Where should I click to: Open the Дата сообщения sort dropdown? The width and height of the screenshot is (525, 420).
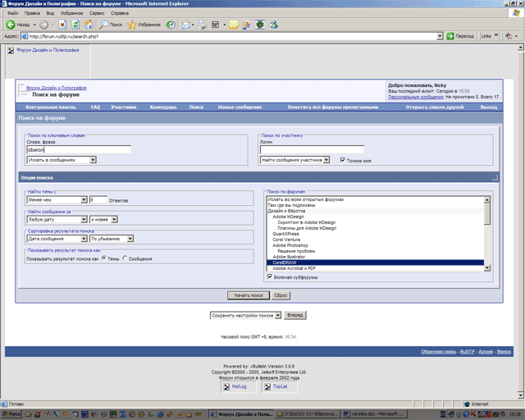click(57, 239)
